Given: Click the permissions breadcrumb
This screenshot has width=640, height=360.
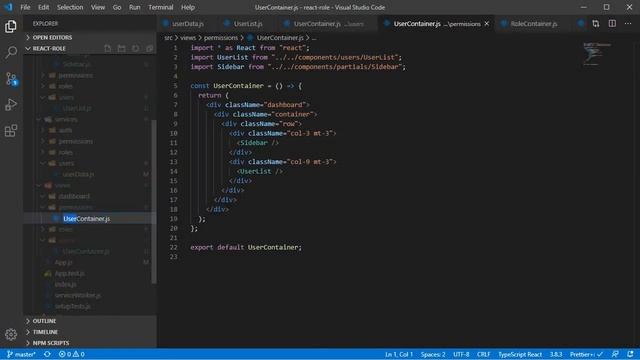Looking at the screenshot, I should 221,38.
